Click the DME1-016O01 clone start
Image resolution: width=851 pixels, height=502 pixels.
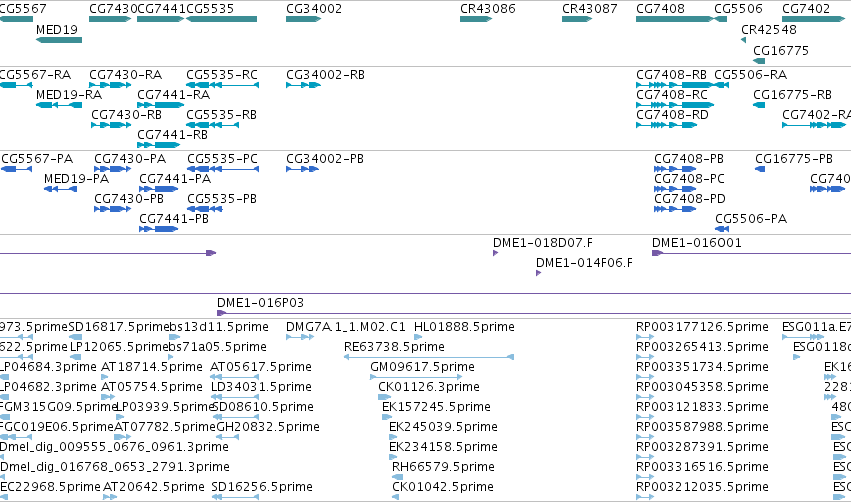tap(657, 253)
